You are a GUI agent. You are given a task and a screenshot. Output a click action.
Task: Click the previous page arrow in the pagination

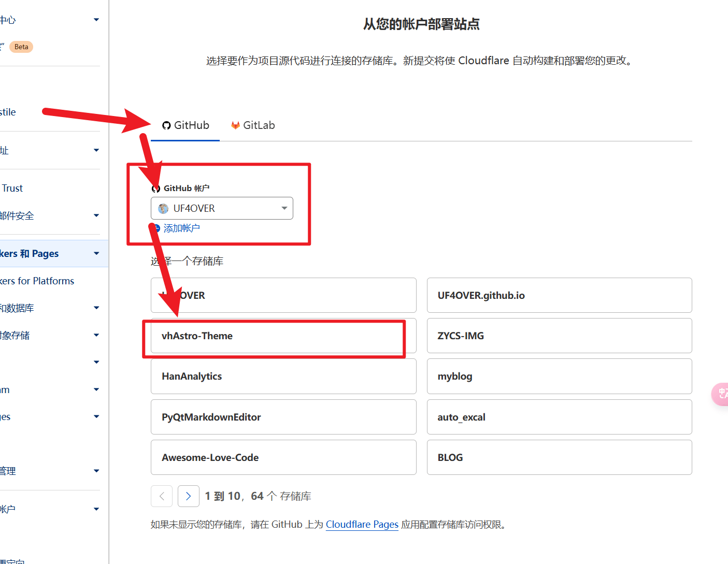(161, 496)
